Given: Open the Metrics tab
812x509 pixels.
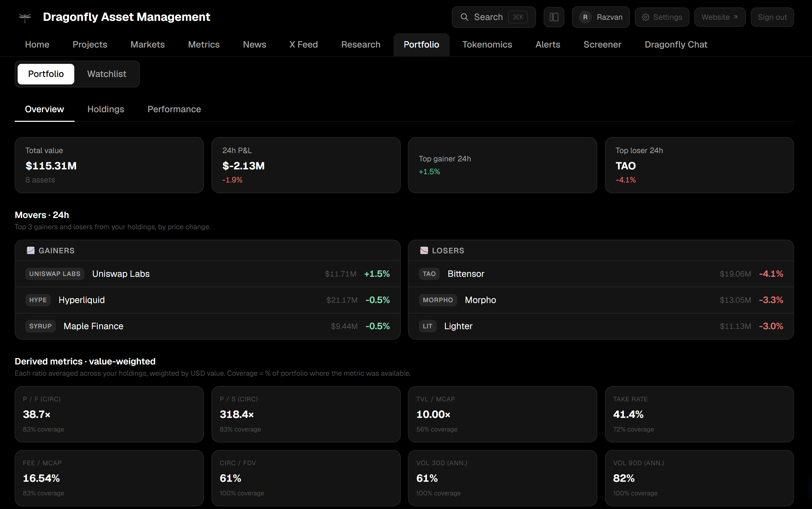Looking at the screenshot, I should coord(204,44).
